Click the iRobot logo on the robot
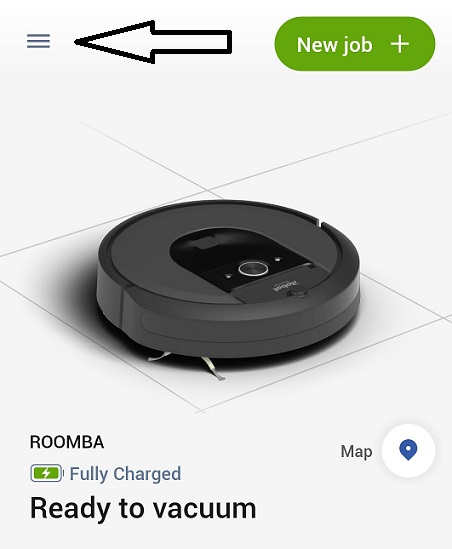This screenshot has width=452, height=549. pyautogui.click(x=284, y=283)
